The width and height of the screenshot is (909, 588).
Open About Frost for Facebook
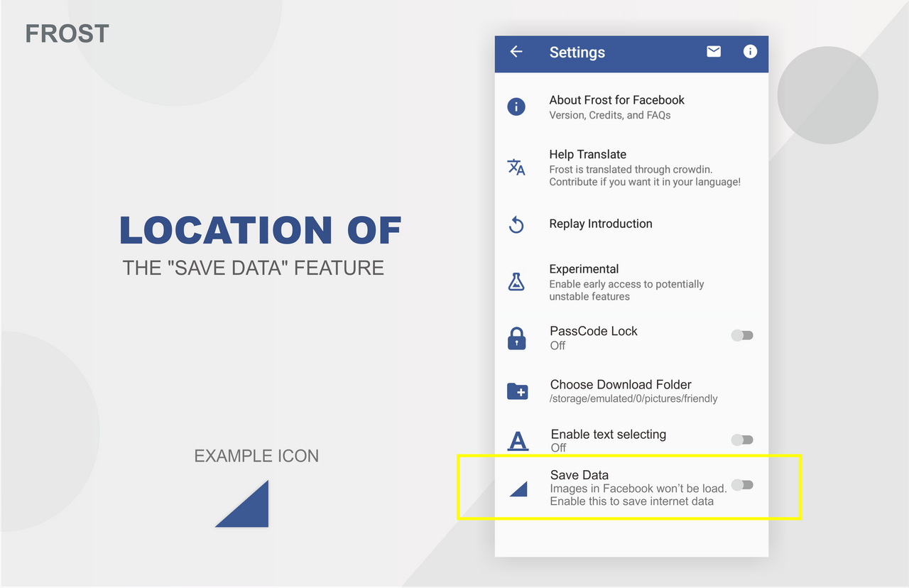[631, 107]
